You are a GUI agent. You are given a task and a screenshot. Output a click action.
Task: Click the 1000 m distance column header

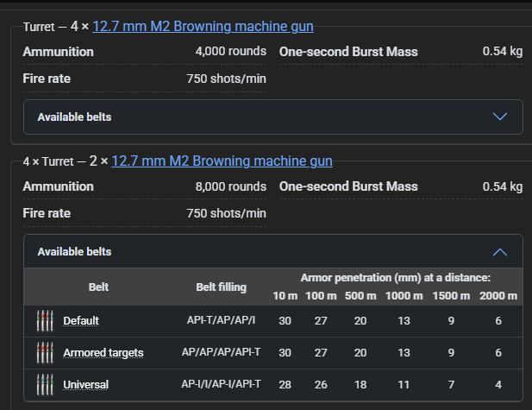(404, 296)
